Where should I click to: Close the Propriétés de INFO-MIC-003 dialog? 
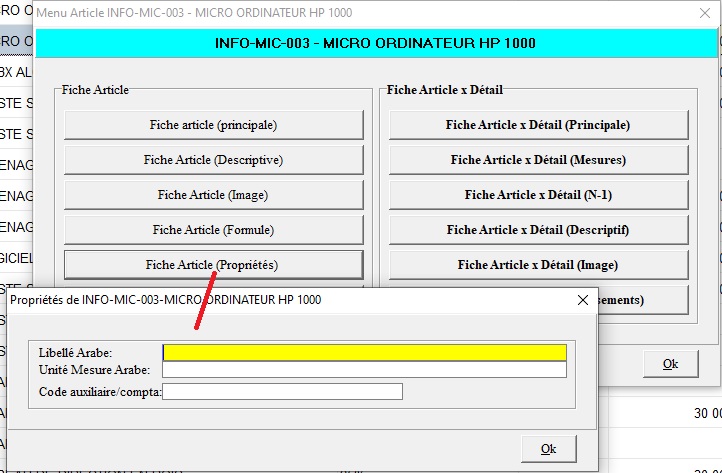pos(583,299)
